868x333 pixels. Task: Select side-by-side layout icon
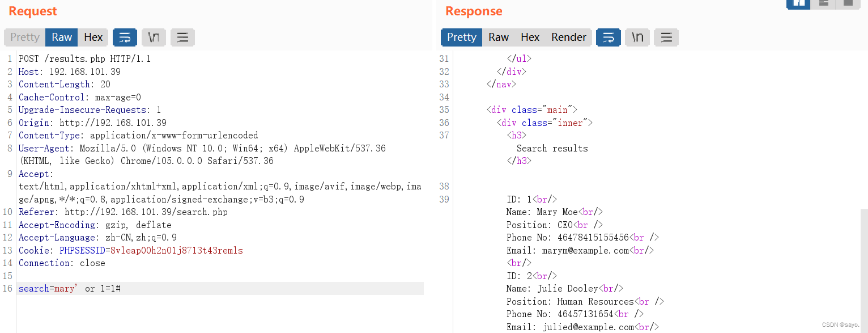coord(799,3)
